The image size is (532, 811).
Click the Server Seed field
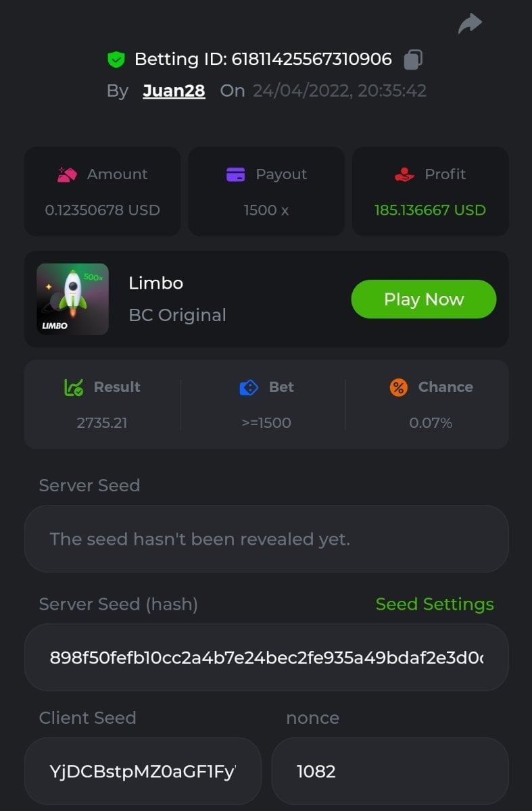pyautogui.click(x=266, y=539)
